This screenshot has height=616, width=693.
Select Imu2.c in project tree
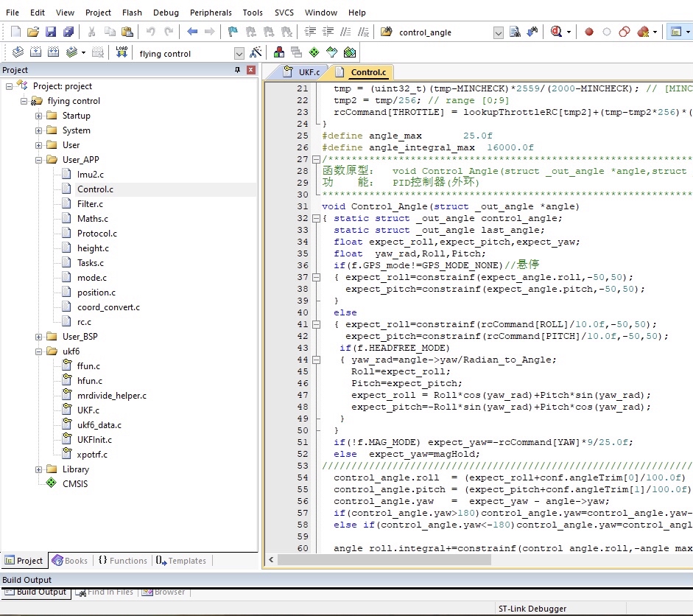click(x=90, y=175)
